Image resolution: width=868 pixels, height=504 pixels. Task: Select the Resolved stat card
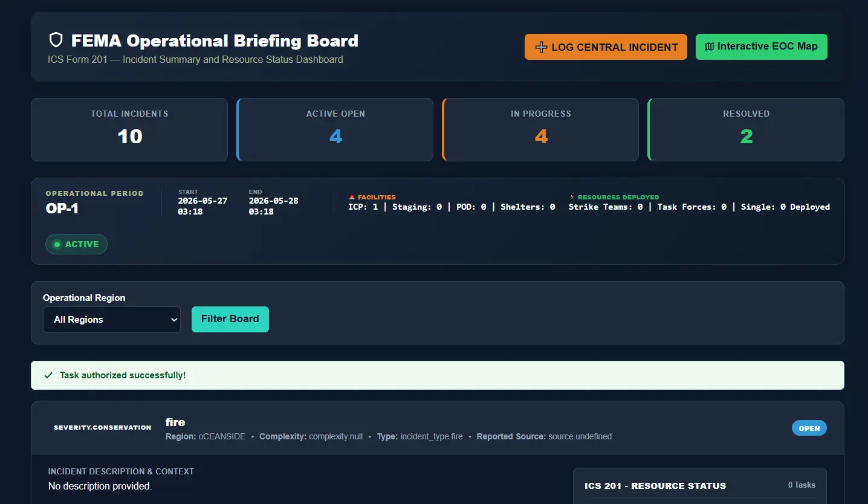tap(747, 129)
